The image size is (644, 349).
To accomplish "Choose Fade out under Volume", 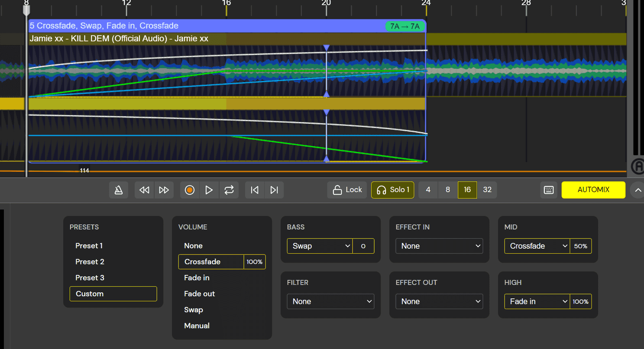I will pyautogui.click(x=199, y=294).
